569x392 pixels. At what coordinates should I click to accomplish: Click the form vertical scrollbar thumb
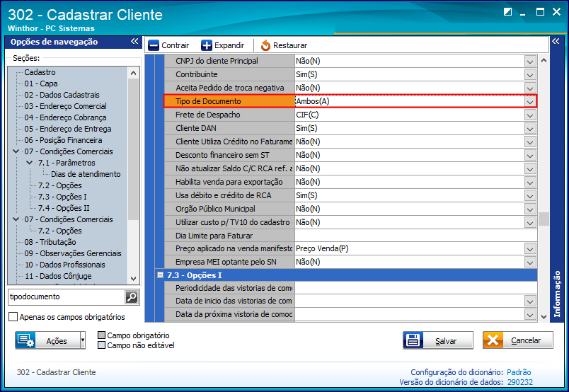(x=544, y=219)
